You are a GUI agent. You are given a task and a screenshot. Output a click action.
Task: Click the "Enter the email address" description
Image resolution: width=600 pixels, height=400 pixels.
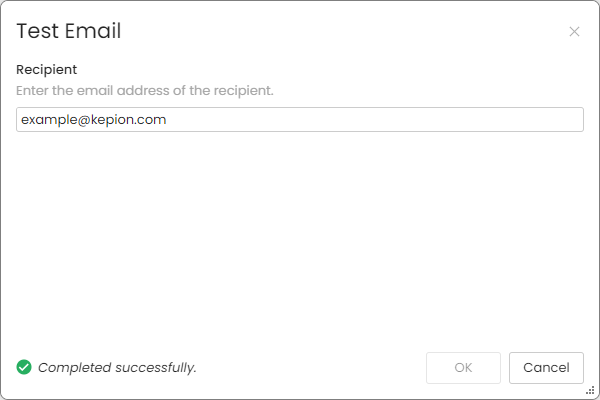(x=145, y=91)
